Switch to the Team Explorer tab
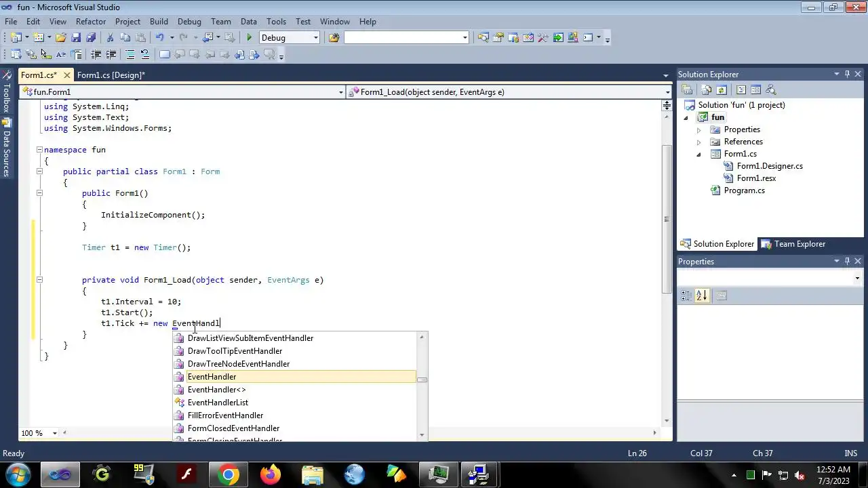Viewport: 868px width, 488px height. [792, 244]
